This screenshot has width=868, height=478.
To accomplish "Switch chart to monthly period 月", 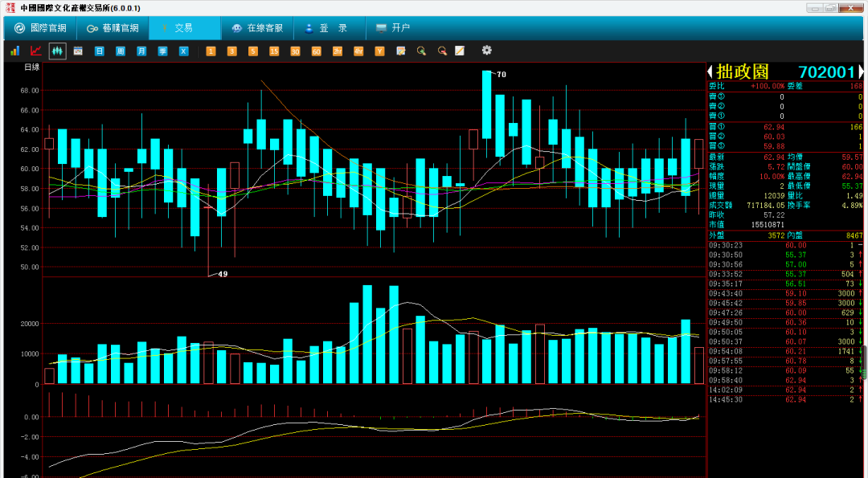I will click(x=141, y=51).
